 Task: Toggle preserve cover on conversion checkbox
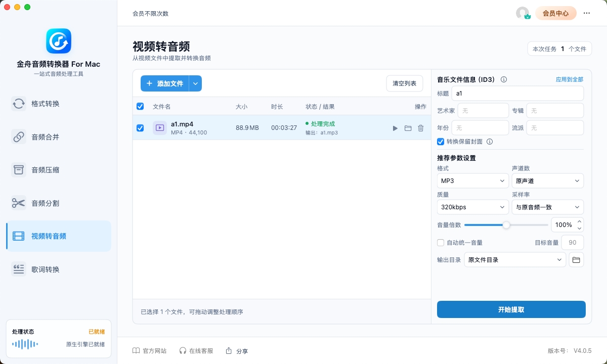[x=441, y=142]
